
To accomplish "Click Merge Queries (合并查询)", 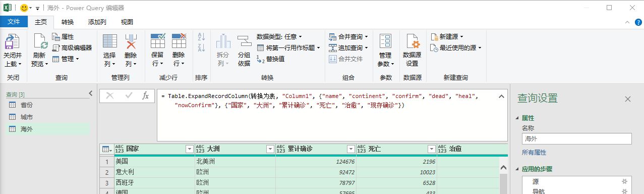I will (348, 36).
